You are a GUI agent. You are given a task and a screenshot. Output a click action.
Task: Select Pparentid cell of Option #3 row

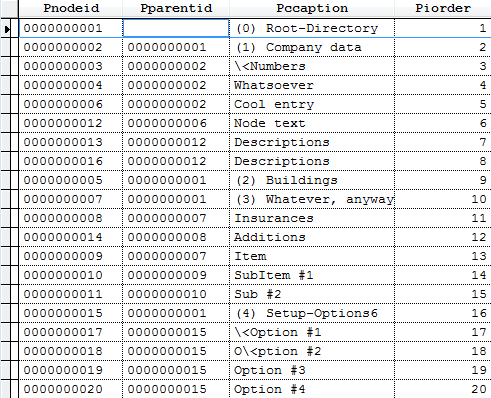coord(176,370)
